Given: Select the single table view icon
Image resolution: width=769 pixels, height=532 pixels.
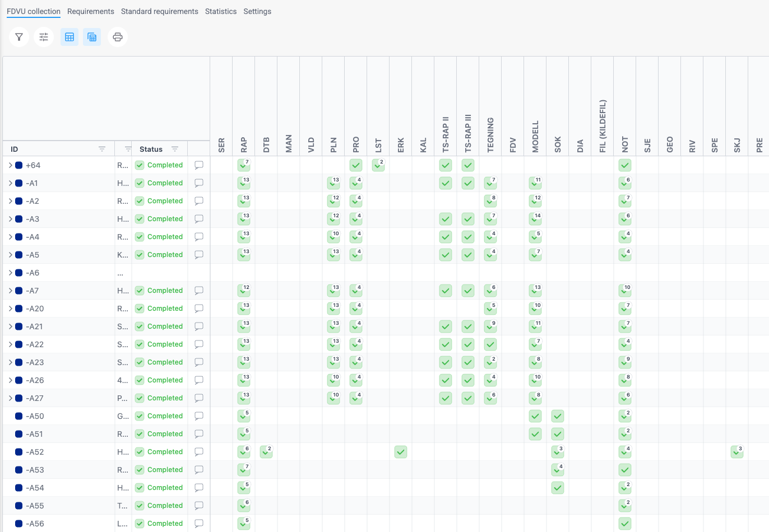Looking at the screenshot, I should click(70, 37).
